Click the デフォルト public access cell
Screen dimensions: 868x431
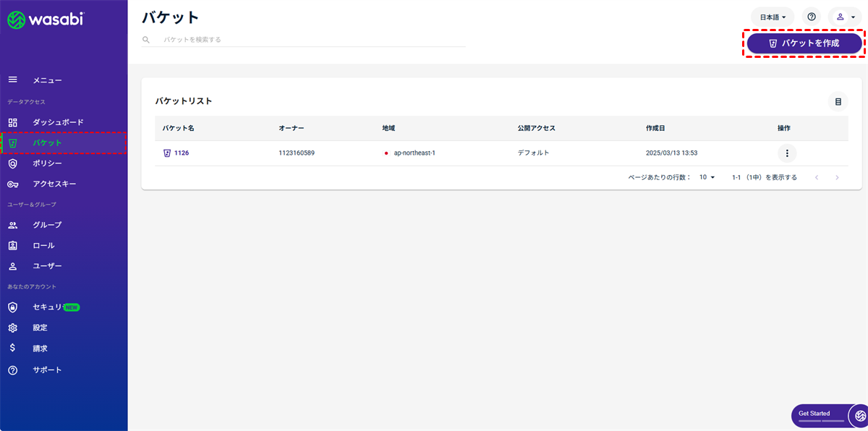534,153
